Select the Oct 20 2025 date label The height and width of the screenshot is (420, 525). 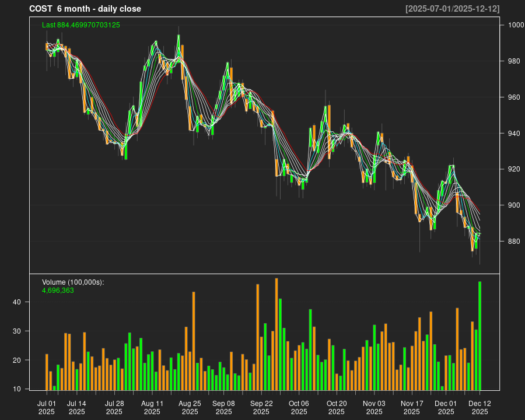pos(337,407)
